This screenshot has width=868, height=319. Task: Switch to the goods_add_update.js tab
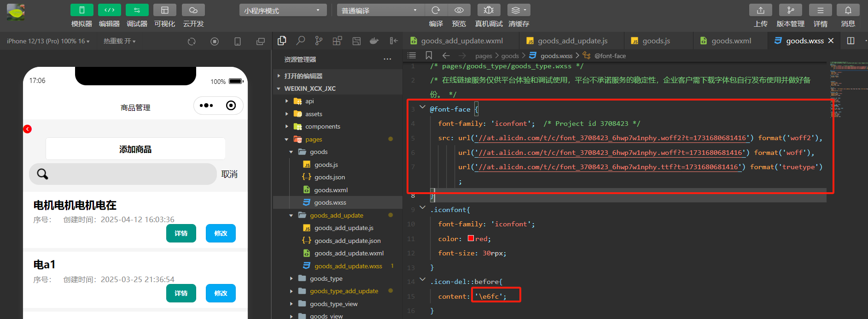tap(572, 41)
